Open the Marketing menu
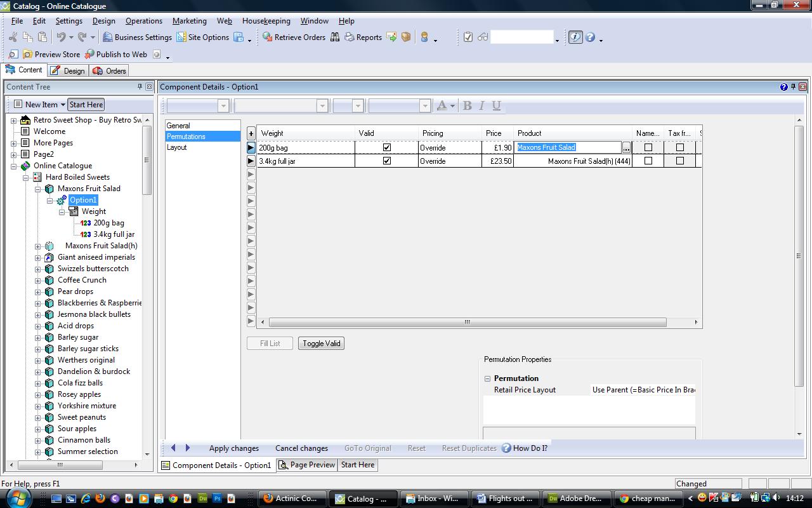Screen dimensions: 812x508 point(189,21)
